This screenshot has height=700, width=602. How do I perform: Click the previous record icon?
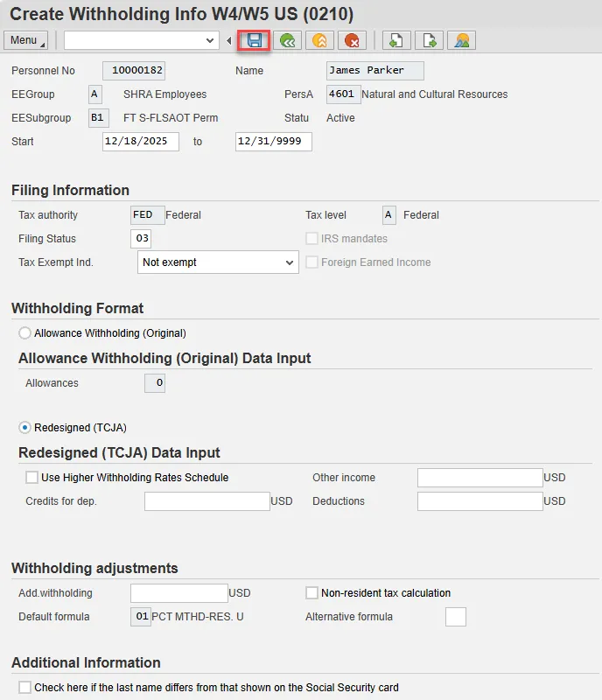click(395, 40)
